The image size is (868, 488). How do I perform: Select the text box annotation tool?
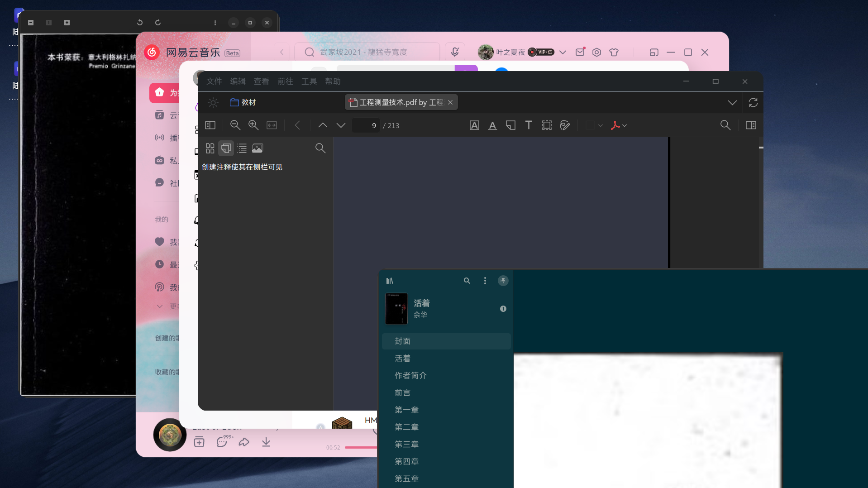tap(529, 125)
